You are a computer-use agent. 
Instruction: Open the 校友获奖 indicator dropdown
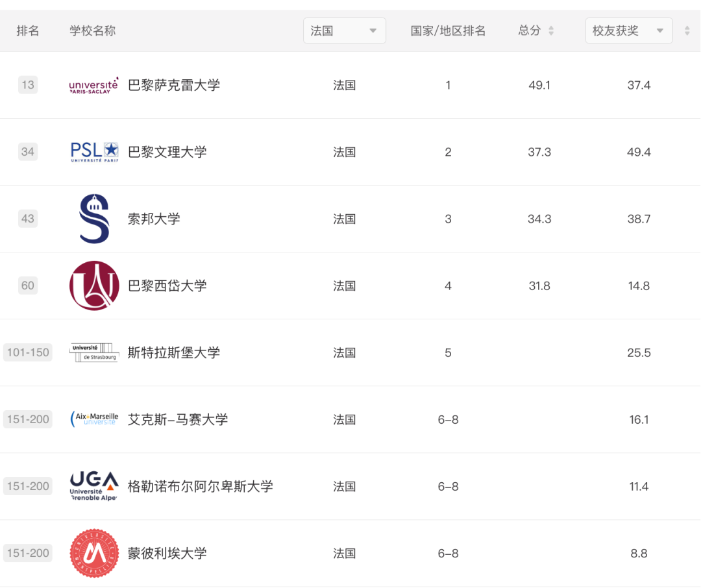[628, 31]
